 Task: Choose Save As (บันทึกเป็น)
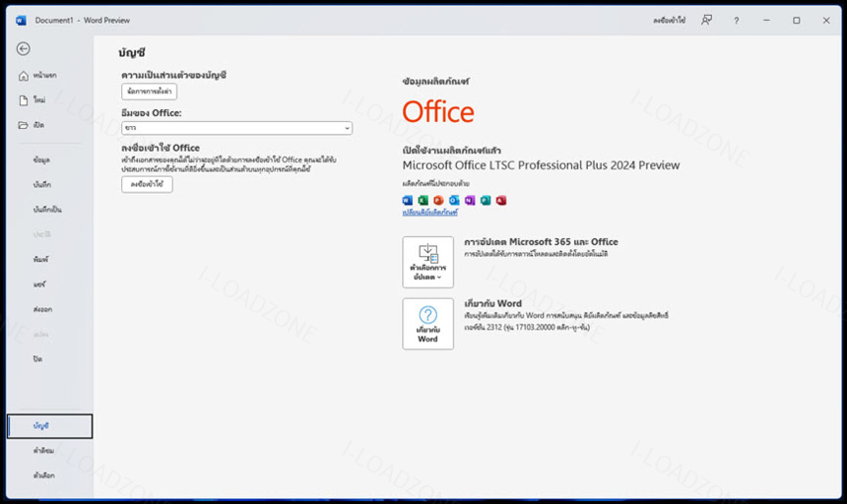coord(47,210)
